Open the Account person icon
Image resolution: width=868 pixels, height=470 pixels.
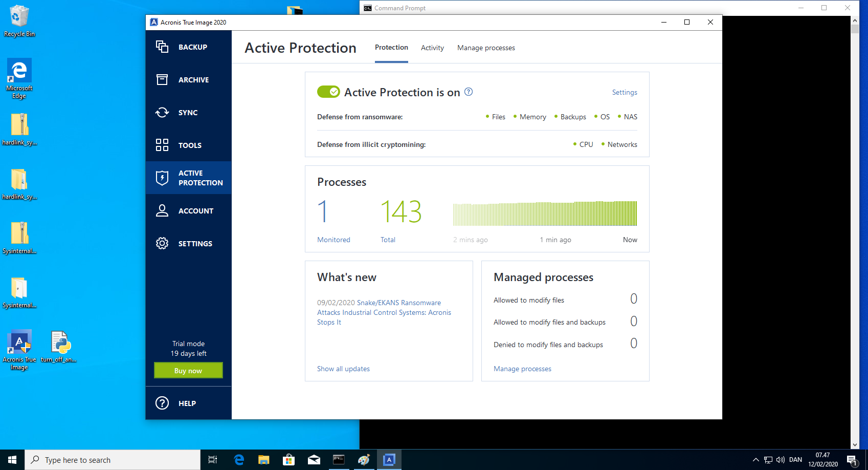point(162,211)
